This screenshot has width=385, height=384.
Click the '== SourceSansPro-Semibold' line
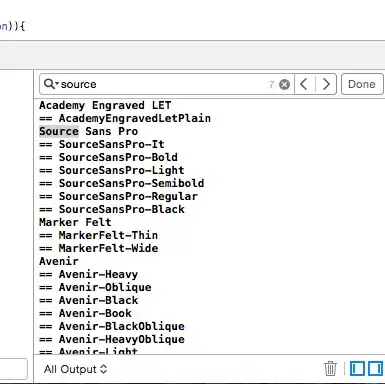pos(122,183)
